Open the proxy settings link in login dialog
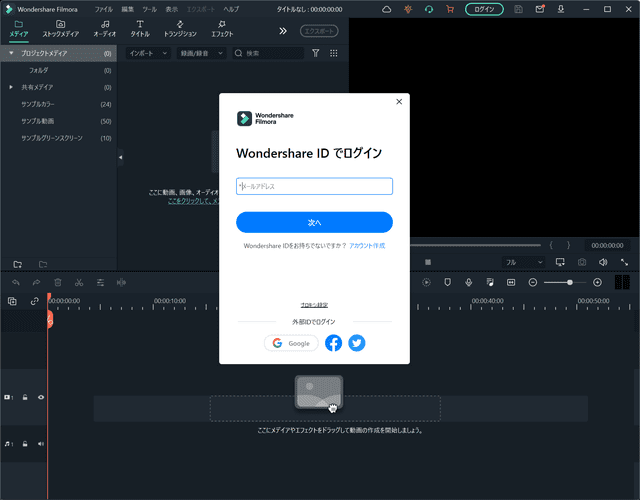640x500 pixels. point(314,305)
